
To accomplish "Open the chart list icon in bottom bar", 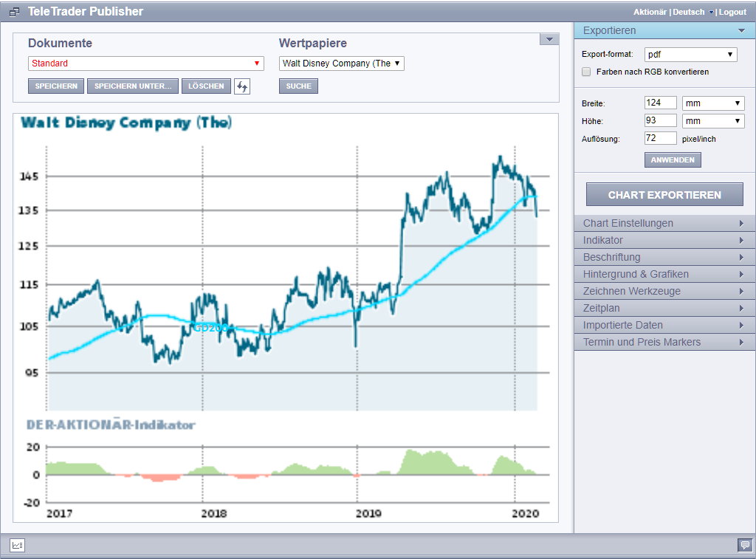I will [18, 545].
